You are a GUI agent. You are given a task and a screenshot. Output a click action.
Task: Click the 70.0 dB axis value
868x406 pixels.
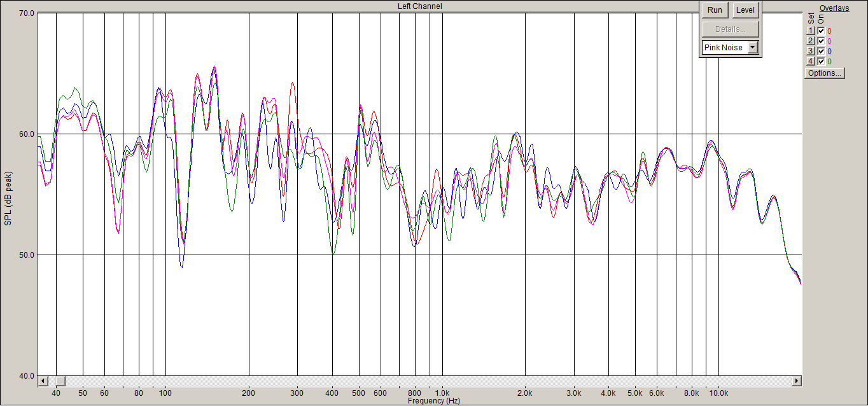pos(27,13)
